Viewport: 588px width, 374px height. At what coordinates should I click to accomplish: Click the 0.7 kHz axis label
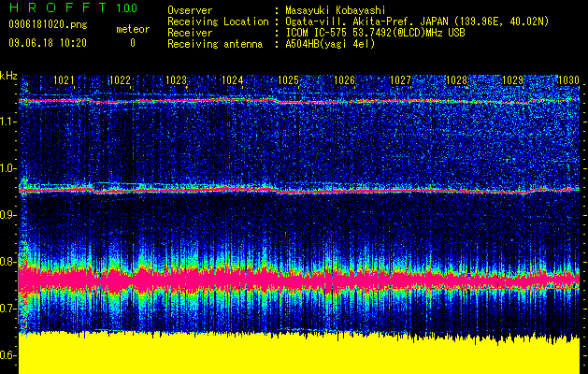8,309
